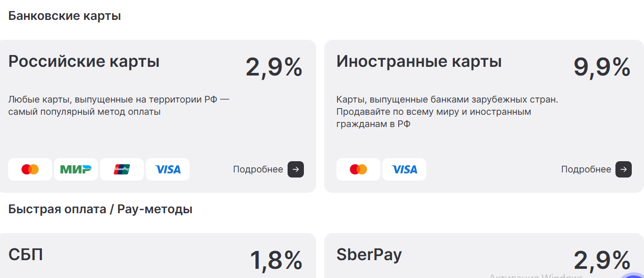Select the СБП payment method title

25,254
